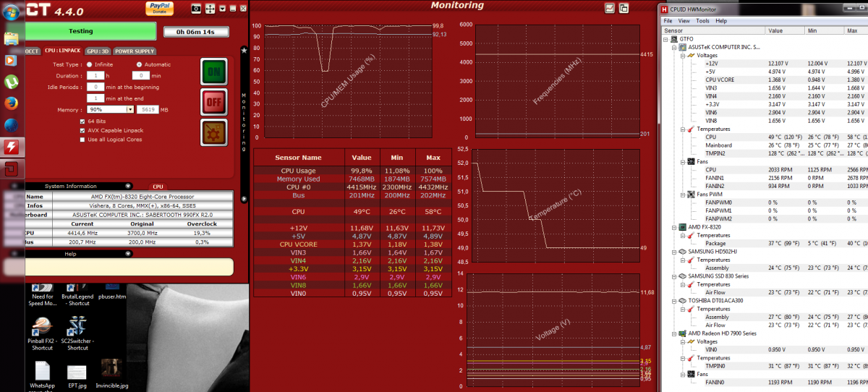
Task: Click the green Testing status bar
Action: [x=90, y=31]
